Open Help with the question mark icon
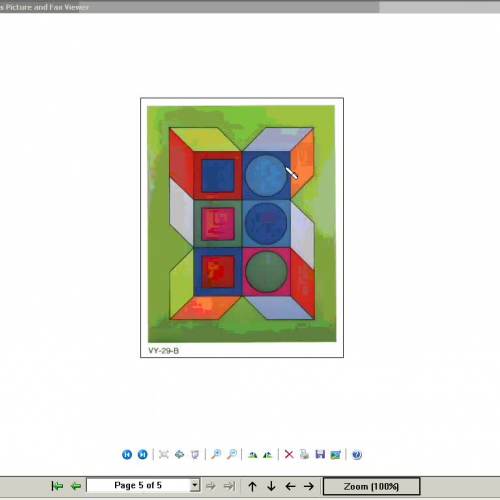Image resolution: width=500 pixels, height=500 pixels. (357, 455)
